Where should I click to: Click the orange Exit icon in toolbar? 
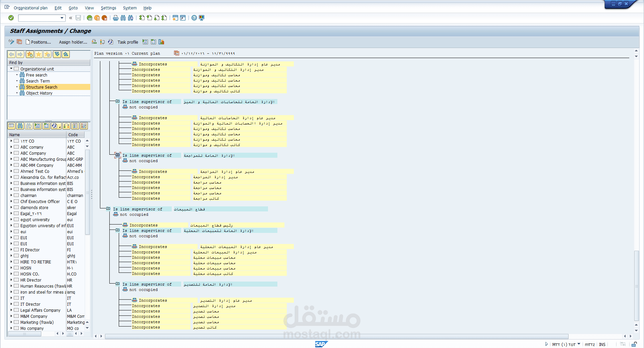[x=97, y=18]
